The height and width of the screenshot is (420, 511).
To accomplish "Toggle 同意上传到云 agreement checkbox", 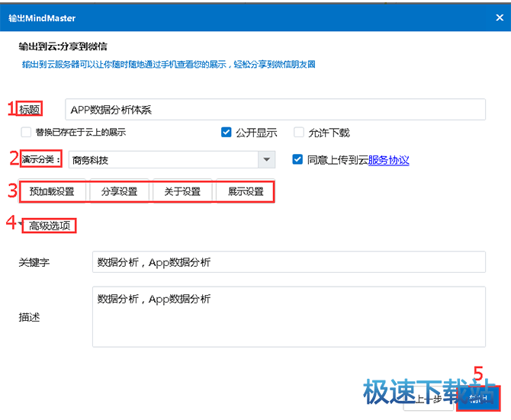I will (x=297, y=159).
